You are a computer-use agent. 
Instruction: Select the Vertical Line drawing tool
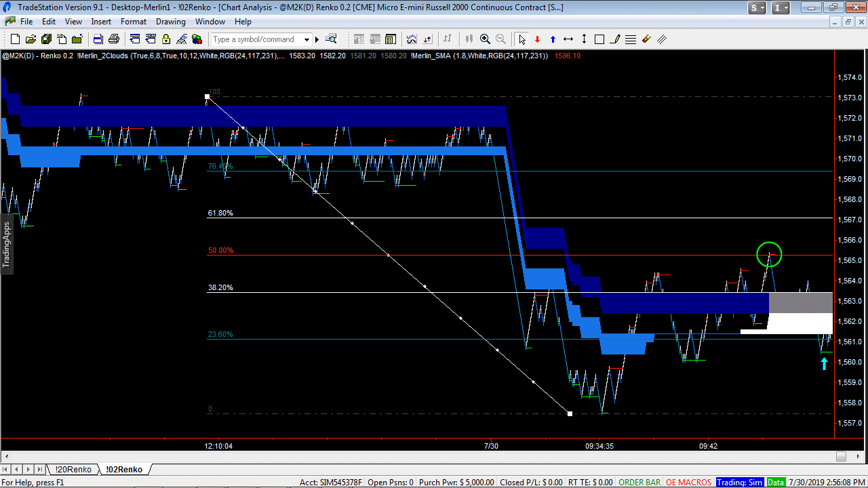pyautogui.click(x=584, y=39)
